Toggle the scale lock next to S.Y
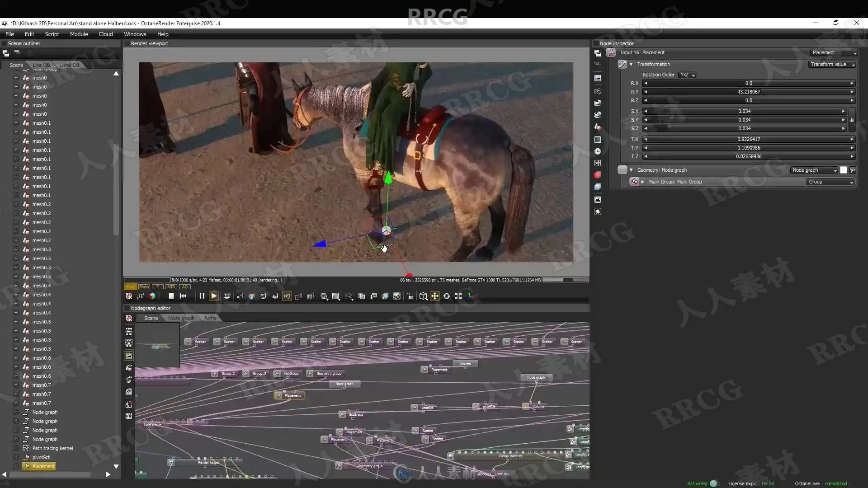Viewport: 868px width, 488px height. coord(852,120)
